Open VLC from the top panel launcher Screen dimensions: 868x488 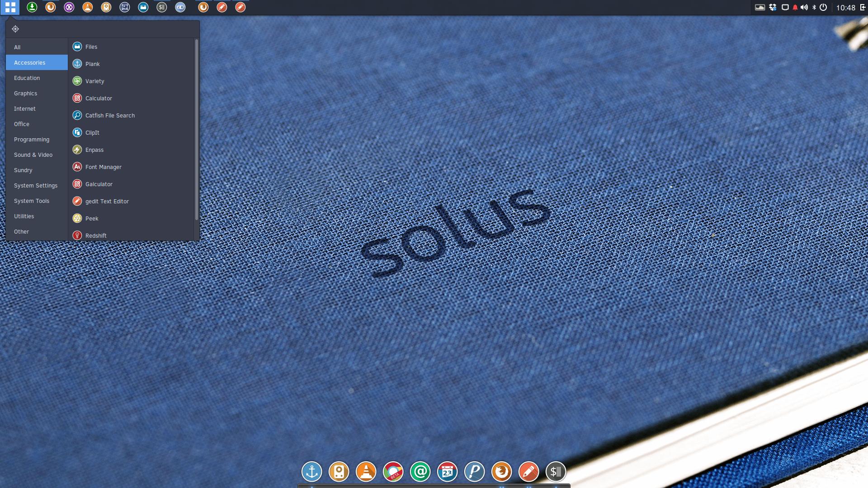coord(87,7)
